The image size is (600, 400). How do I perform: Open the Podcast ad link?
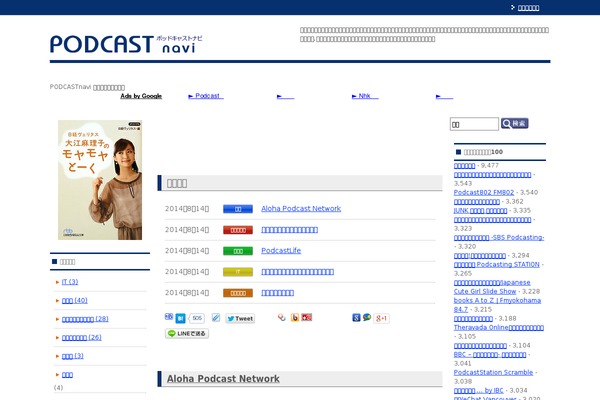[x=206, y=96]
